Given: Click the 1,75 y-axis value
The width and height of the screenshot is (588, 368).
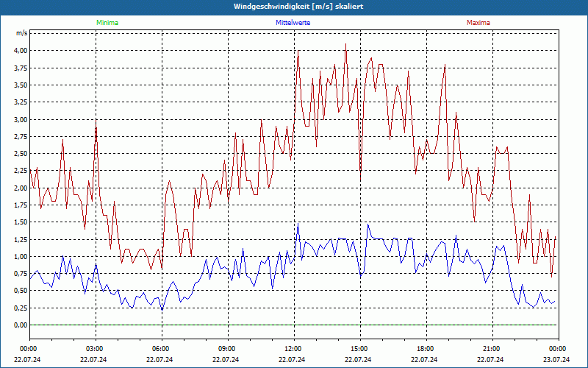Looking at the screenshot, I should coord(21,205).
